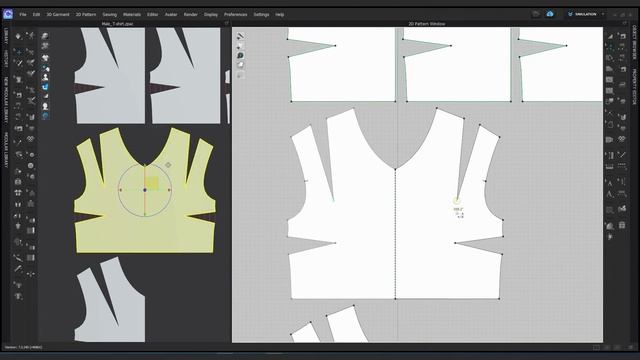Click the Version 7.3.240 status bar text
Image resolution: width=640 pixels, height=360 pixels.
click(24, 347)
